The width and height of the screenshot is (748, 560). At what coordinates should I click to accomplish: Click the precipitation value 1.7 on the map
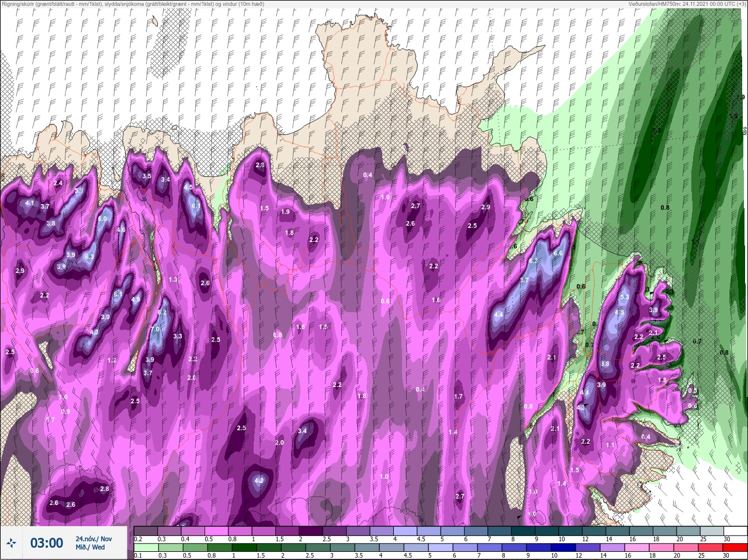(459, 396)
